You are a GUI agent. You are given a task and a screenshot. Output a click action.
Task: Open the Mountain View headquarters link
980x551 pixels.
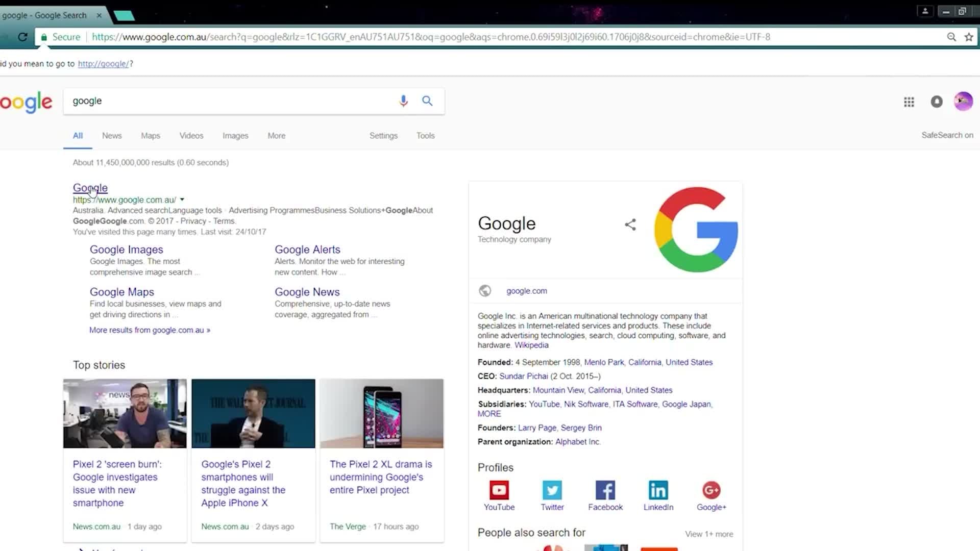[x=558, y=390]
